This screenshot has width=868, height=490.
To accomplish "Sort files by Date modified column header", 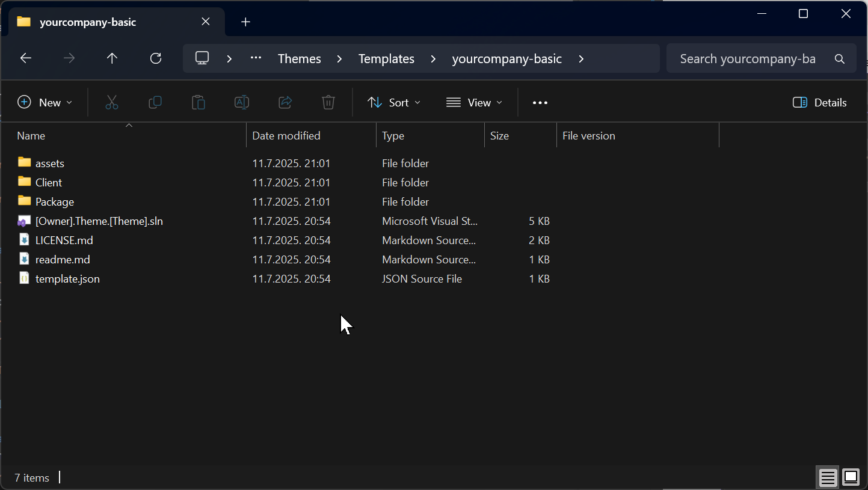I will 286,136.
